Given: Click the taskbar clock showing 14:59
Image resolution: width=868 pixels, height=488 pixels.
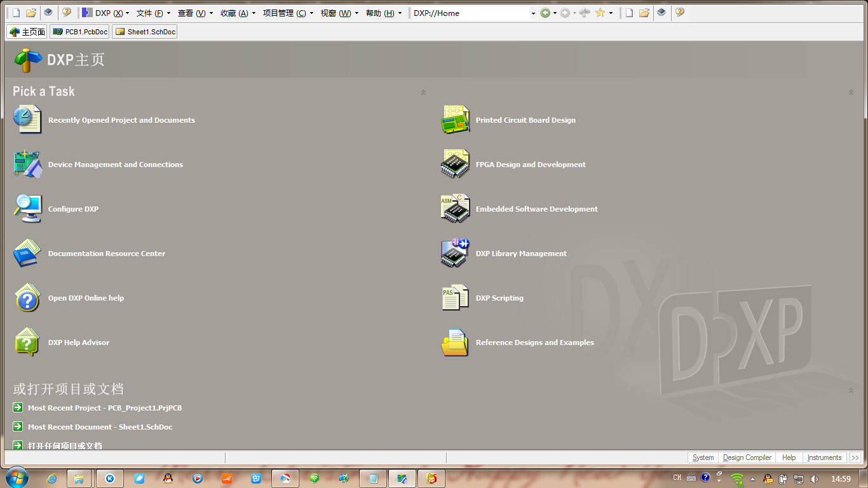Looking at the screenshot, I should point(841,478).
